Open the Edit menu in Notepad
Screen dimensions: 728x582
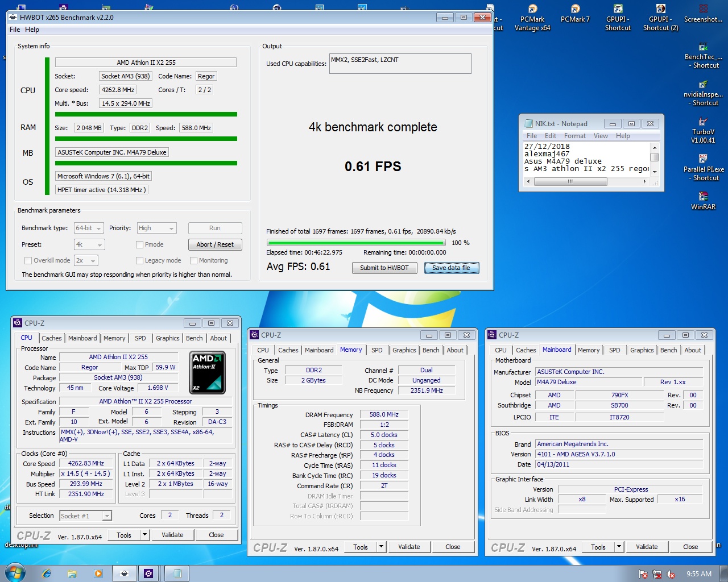point(550,136)
